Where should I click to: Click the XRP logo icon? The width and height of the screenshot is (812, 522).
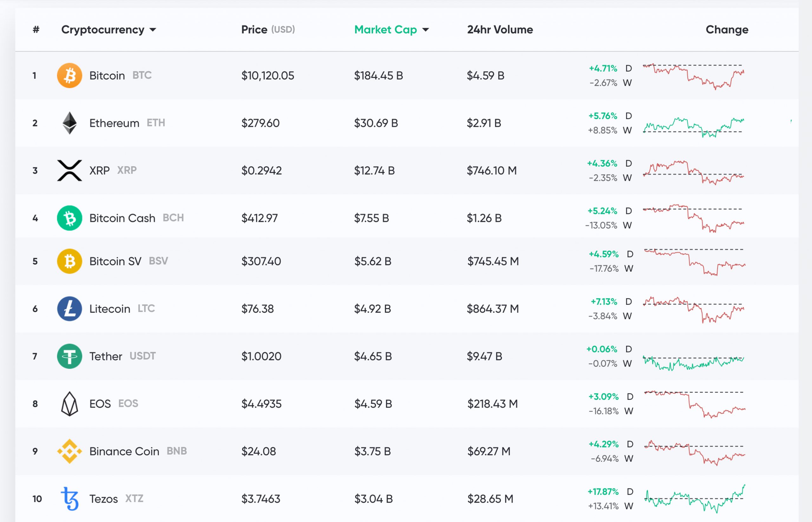coord(69,170)
